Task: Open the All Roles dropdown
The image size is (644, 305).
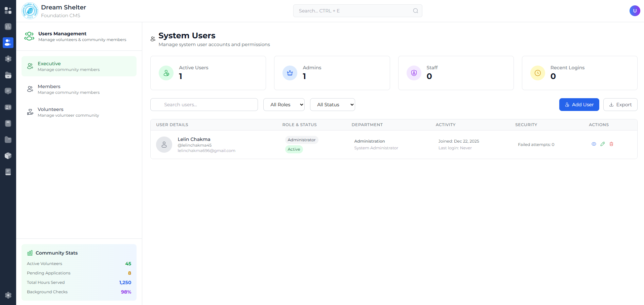Action: 284,105
